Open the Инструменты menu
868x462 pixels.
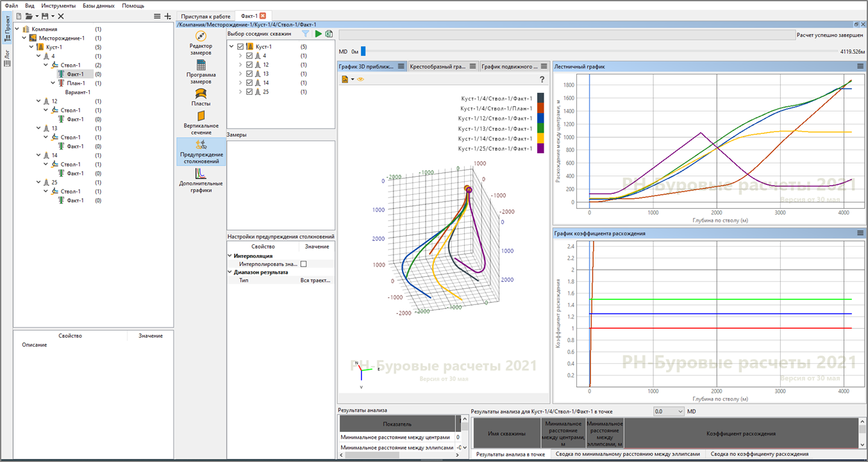tap(58, 5)
